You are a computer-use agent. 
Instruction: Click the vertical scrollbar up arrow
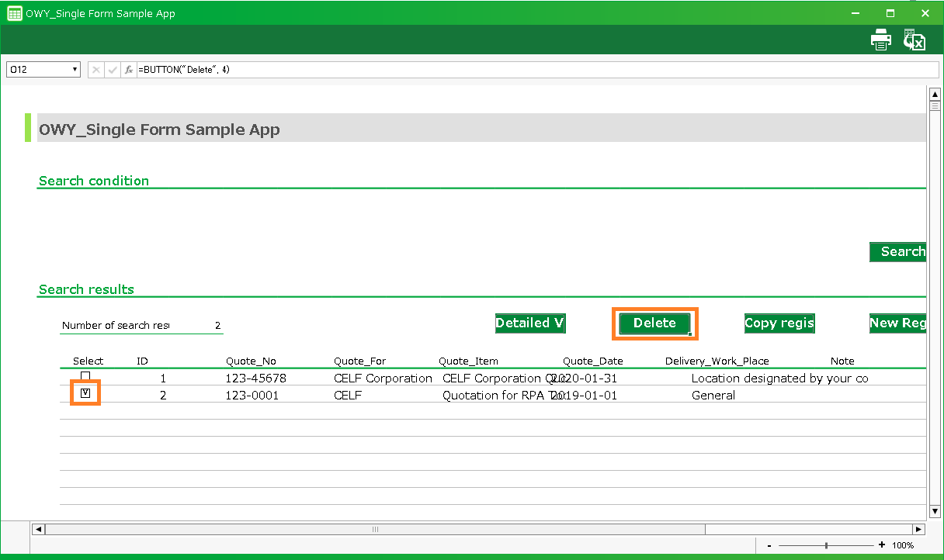tap(935, 95)
